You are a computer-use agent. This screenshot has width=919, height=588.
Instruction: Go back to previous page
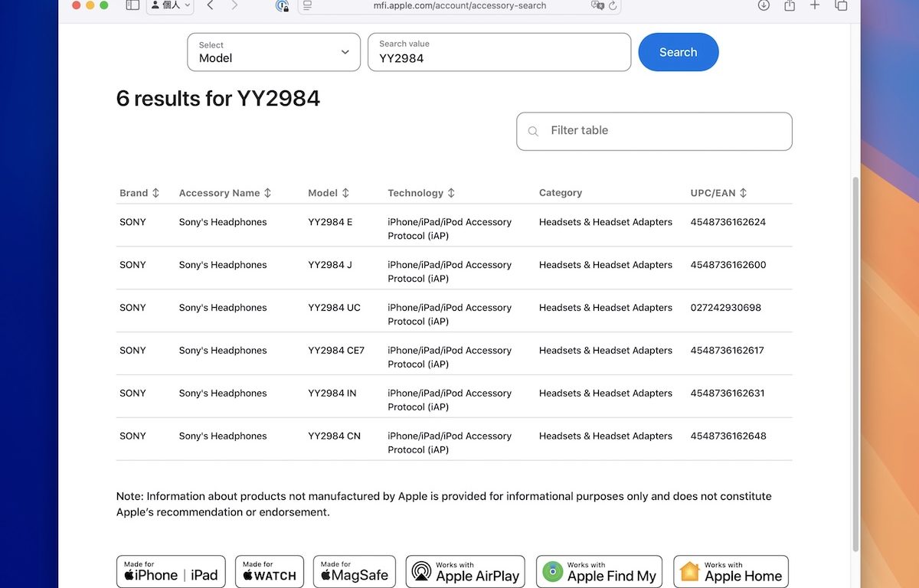point(211,5)
